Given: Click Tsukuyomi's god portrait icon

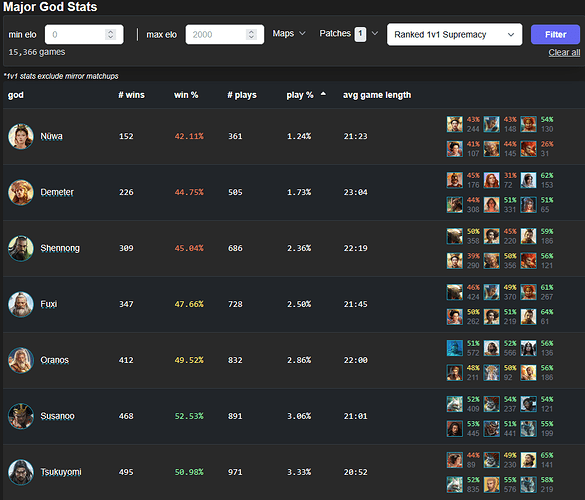Looking at the screenshot, I should click(21, 472).
